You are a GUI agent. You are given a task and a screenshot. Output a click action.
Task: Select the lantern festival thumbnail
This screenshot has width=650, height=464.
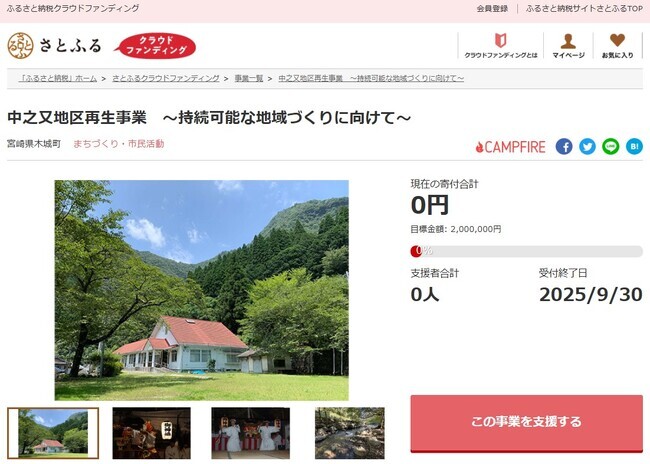[152, 433]
